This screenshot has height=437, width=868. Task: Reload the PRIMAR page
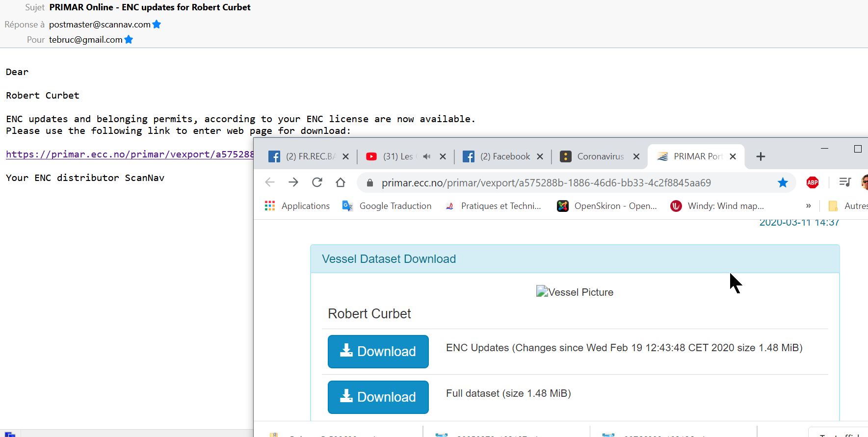[317, 182]
